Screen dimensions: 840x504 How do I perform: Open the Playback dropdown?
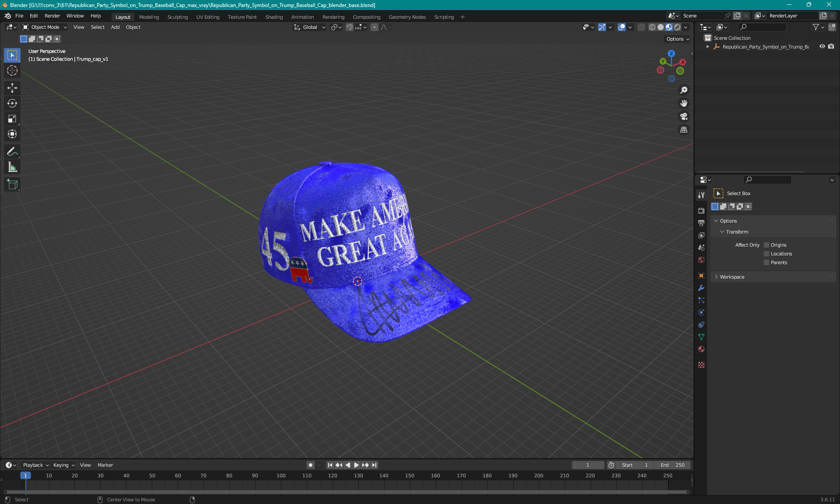(x=35, y=465)
